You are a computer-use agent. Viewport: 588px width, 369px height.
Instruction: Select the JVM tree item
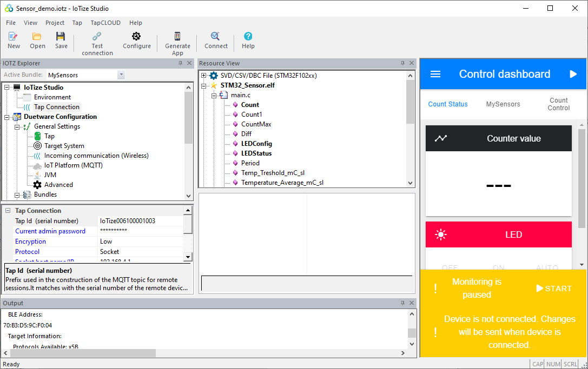(x=50, y=175)
